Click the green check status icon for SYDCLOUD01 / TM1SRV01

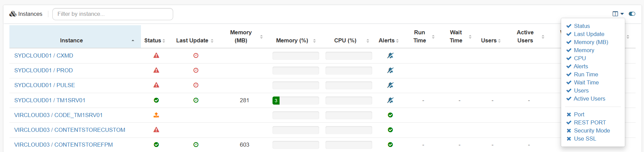tap(156, 100)
